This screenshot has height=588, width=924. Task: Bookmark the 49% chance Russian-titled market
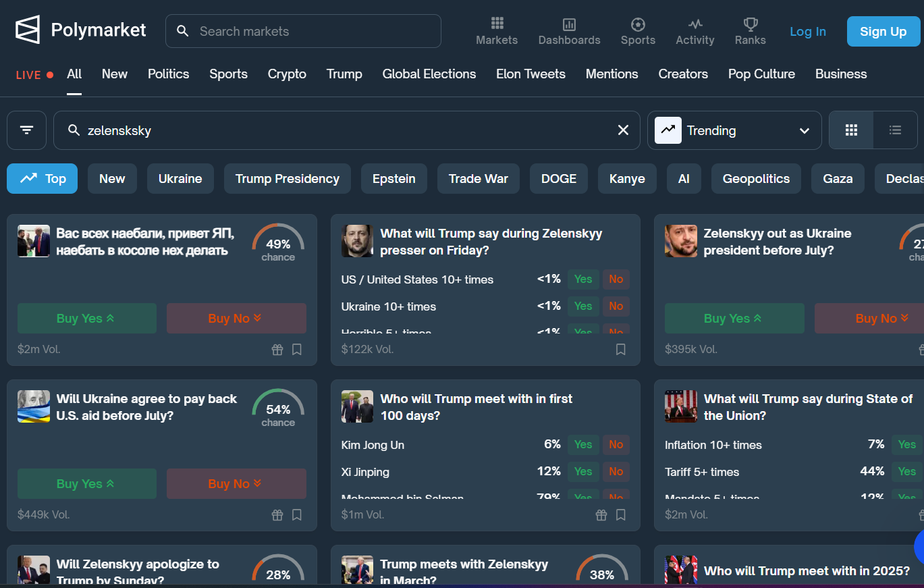pyautogui.click(x=297, y=350)
